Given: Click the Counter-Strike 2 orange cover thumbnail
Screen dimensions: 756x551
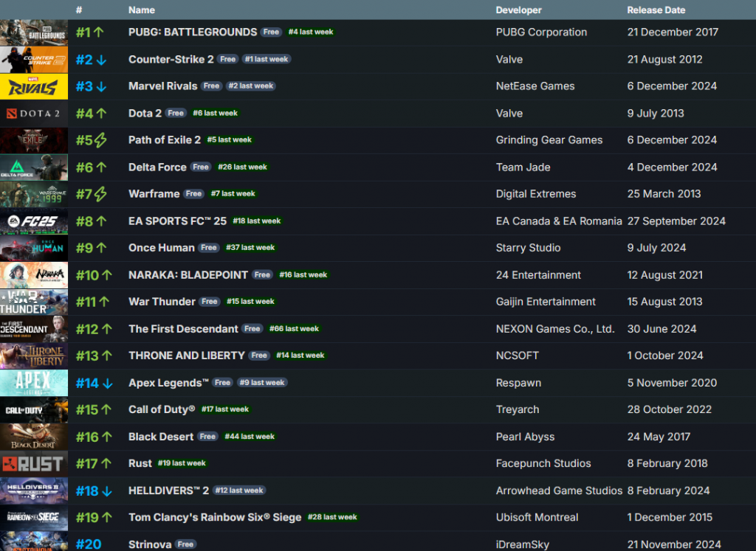Looking at the screenshot, I should [34, 60].
